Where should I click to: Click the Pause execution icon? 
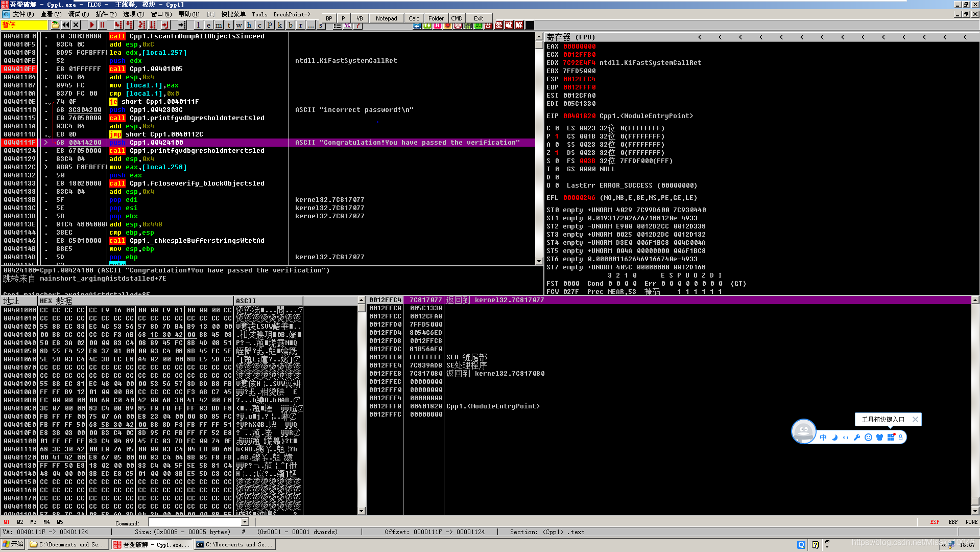(102, 25)
